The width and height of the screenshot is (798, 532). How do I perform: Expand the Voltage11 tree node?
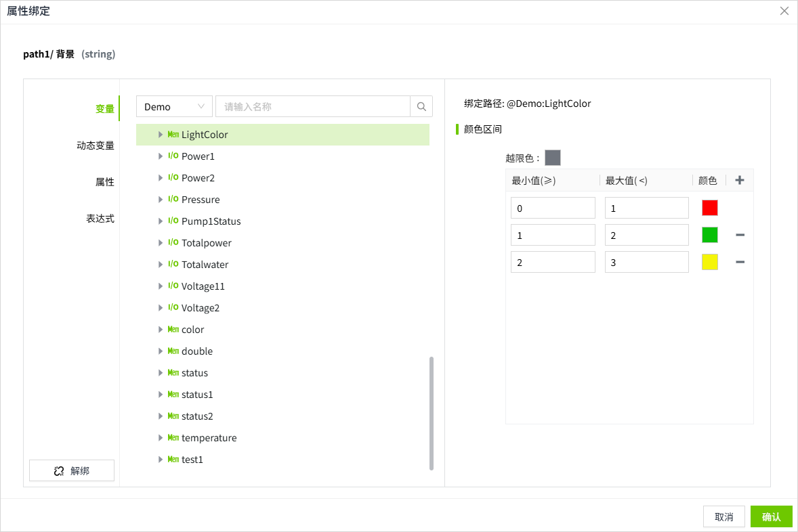(x=161, y=286)
